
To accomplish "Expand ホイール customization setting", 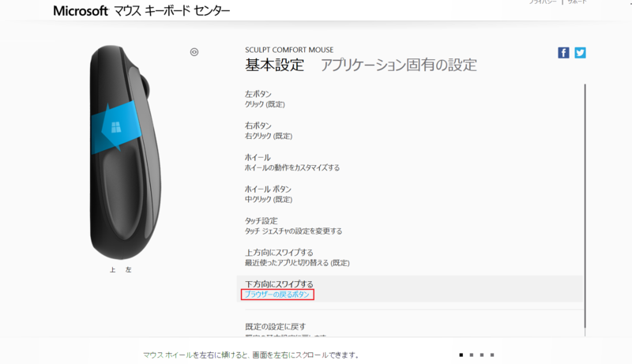I will click(409, 163).
